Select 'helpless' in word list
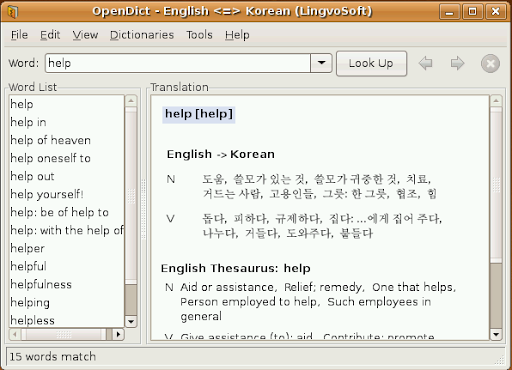 point(67,319)
